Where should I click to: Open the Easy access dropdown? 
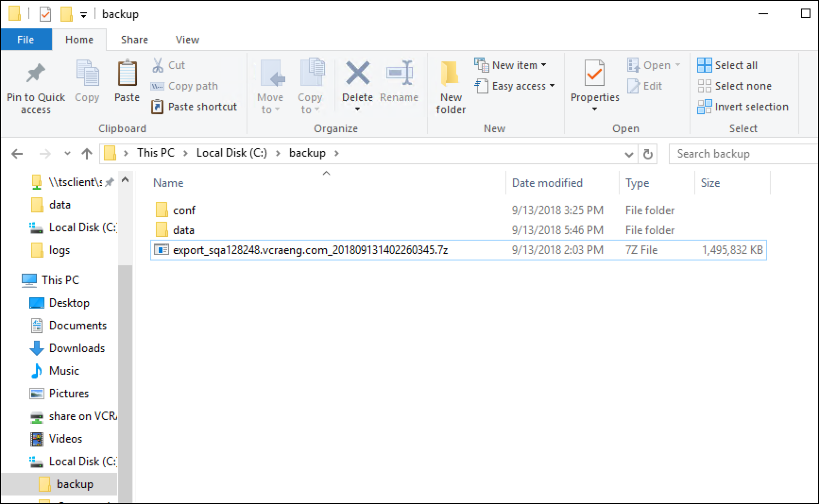pos(515,86)
